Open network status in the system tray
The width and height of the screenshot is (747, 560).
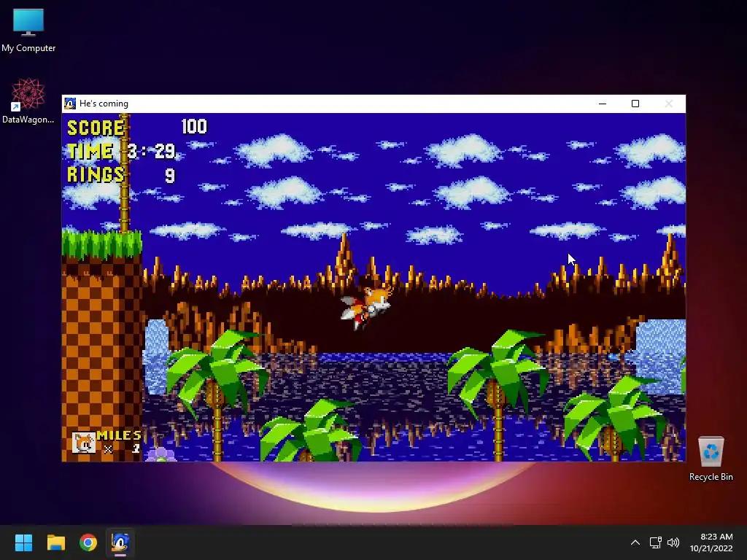pos(656,542)
